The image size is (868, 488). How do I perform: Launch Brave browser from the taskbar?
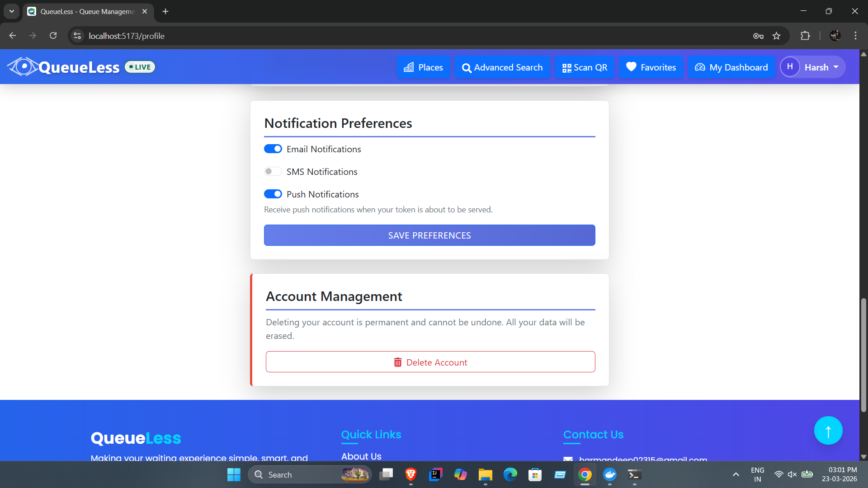(x=410, y=474)
